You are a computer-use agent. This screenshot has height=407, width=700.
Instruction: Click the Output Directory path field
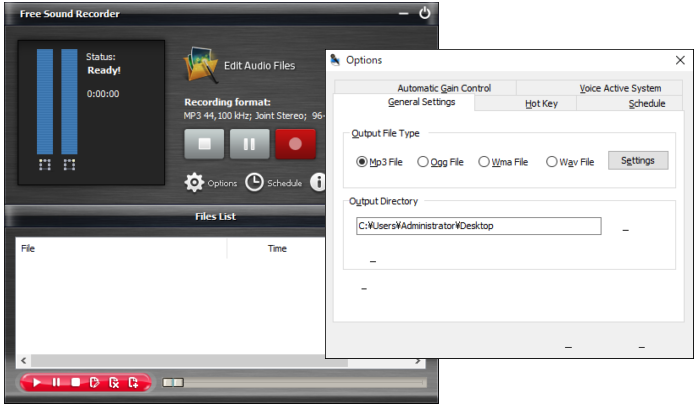coord(478,226)
